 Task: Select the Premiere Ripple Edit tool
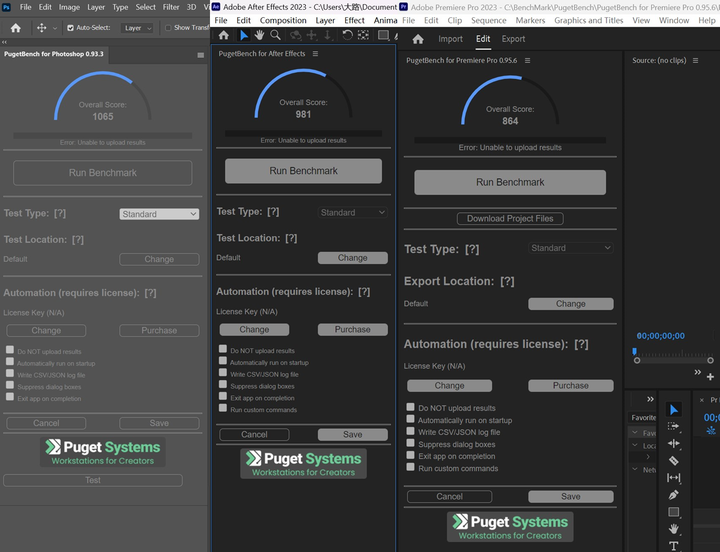674,444
